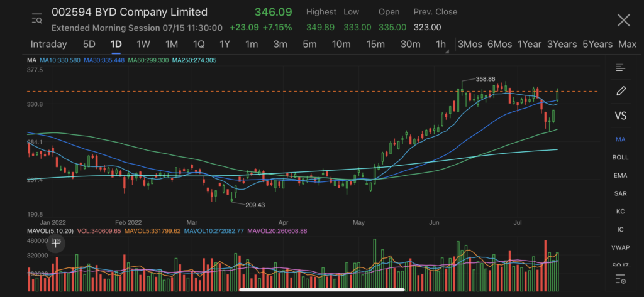Select the 1W timeframe tab

click(143, 45)
